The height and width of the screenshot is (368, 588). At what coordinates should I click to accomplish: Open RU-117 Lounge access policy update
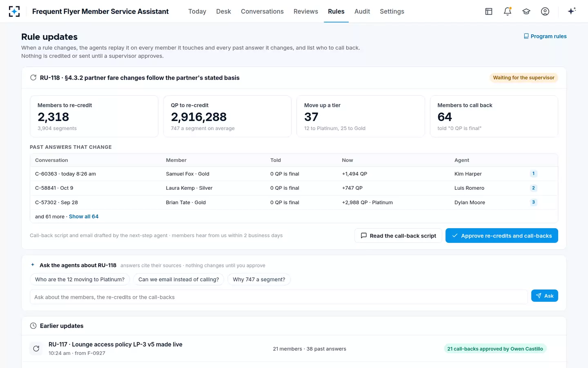click(x=116, y=344)
